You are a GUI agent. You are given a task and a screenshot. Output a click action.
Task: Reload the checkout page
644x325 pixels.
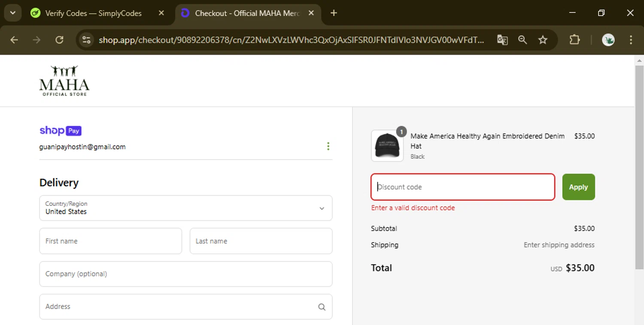click(60, 40)
